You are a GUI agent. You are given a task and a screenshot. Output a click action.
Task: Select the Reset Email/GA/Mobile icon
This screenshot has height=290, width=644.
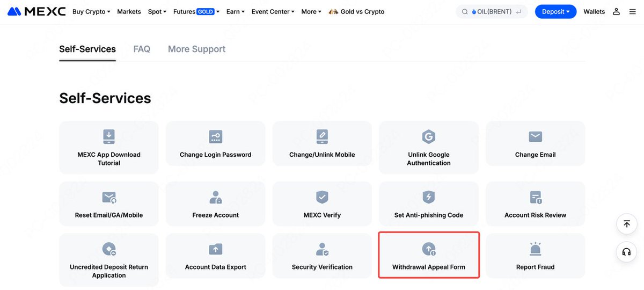click(x=109, y=197)
